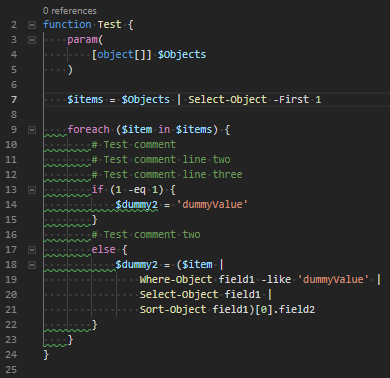Click the '-like' operator on line 19

coord(276,280)
